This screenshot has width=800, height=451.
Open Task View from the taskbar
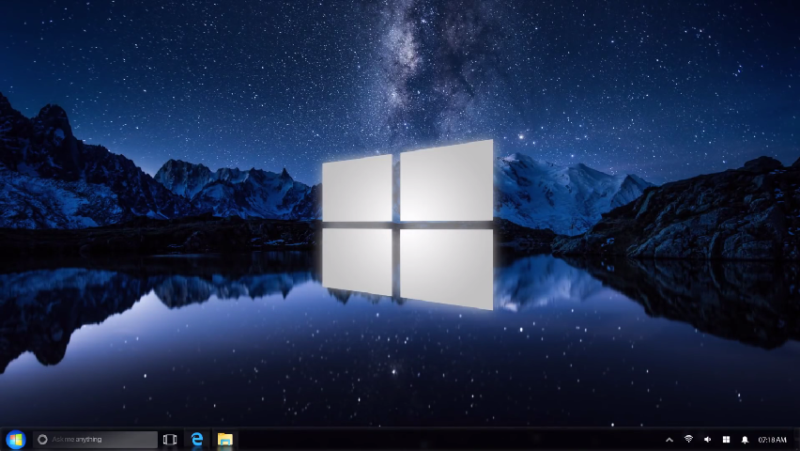170,439
